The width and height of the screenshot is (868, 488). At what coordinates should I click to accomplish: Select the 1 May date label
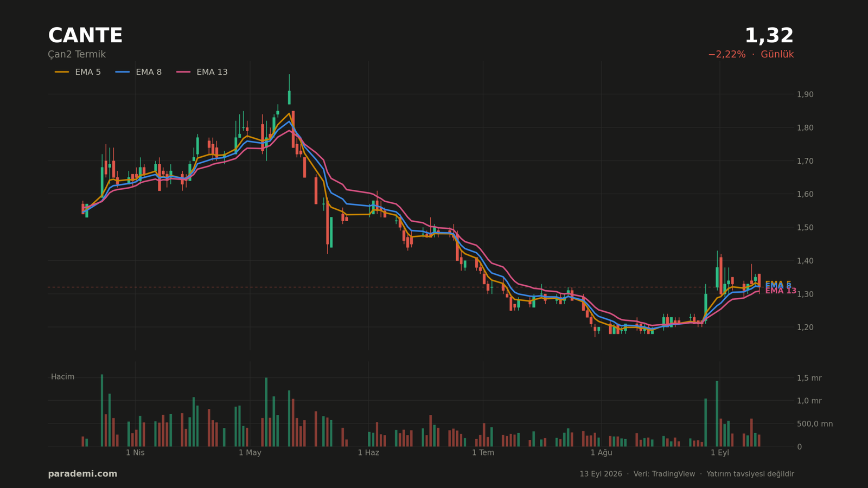pyautogui.click(x=250, y=453)
